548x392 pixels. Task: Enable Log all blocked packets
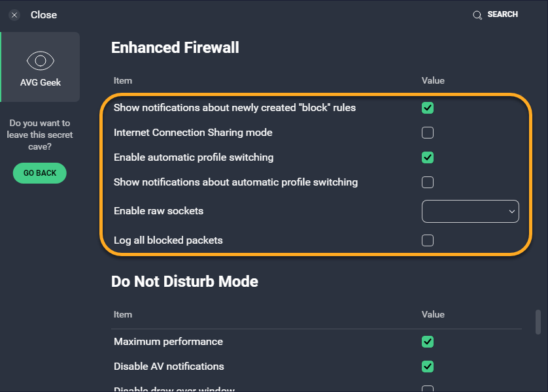[428, 240]
